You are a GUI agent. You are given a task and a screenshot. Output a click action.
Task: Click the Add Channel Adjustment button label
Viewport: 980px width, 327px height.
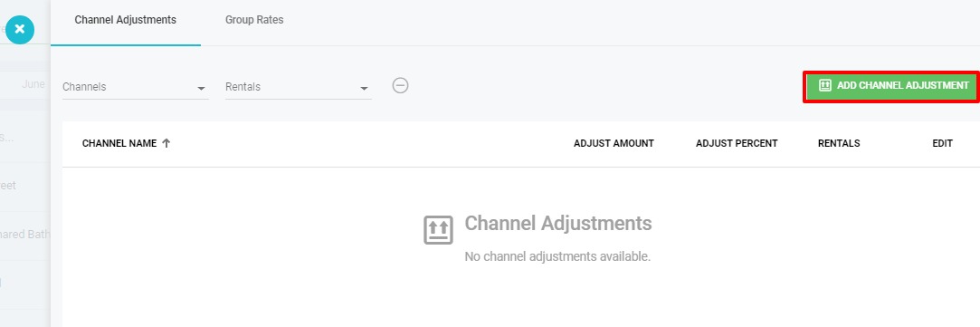[903, 85]
